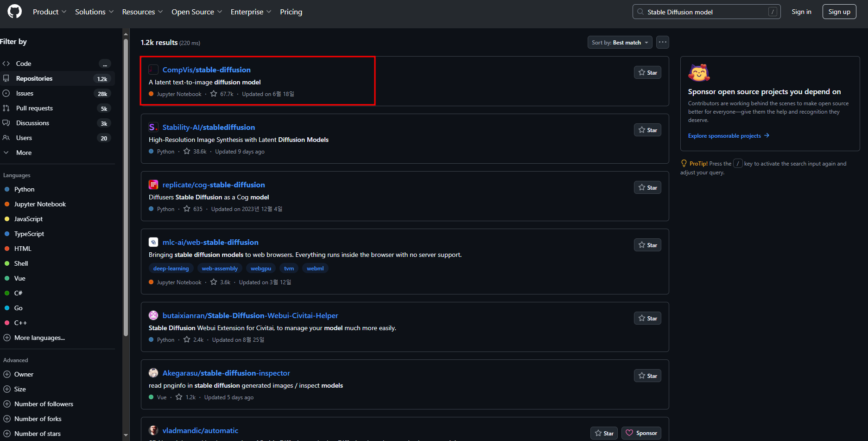Click the star count icon showing 3.6k

[x=214, y=282]
